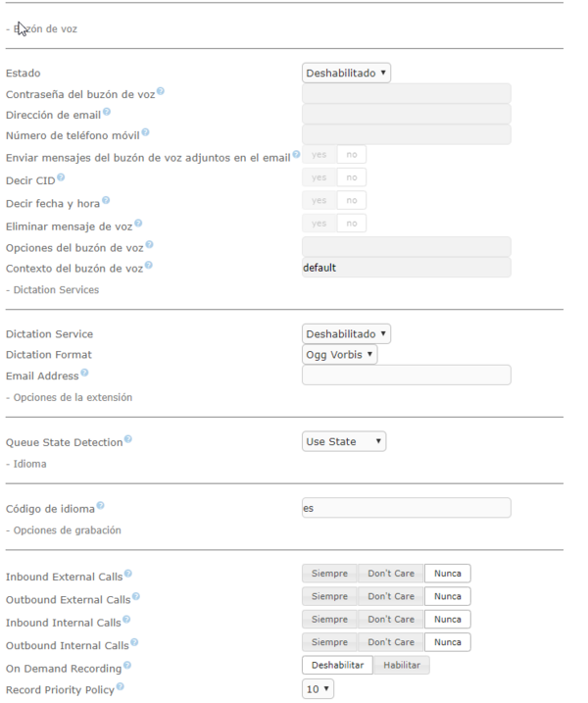Screen dimensions: 588x703
Task: Click help icon beside Queue State Detection
Action: (127, 440)
